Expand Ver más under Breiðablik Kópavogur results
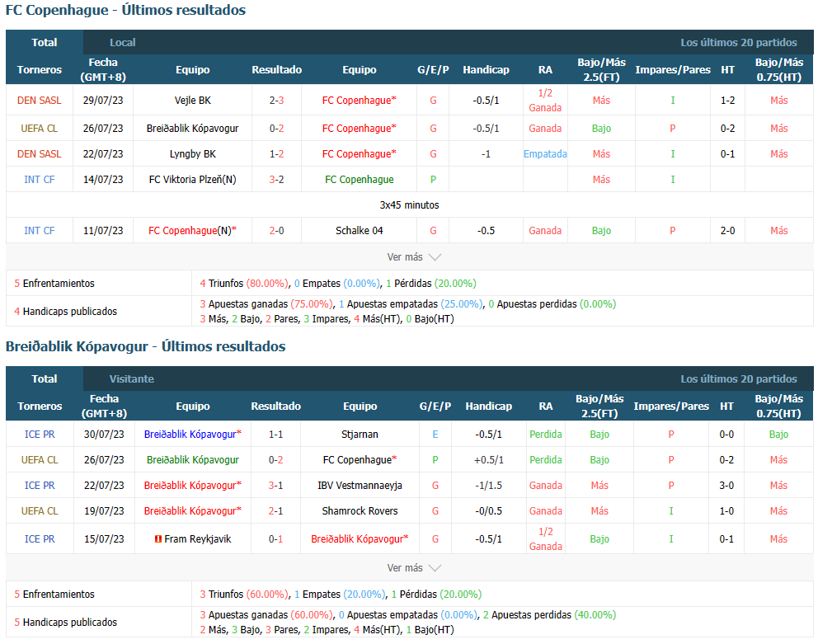The height and width of the screenshot is (644, 818). 414,568
